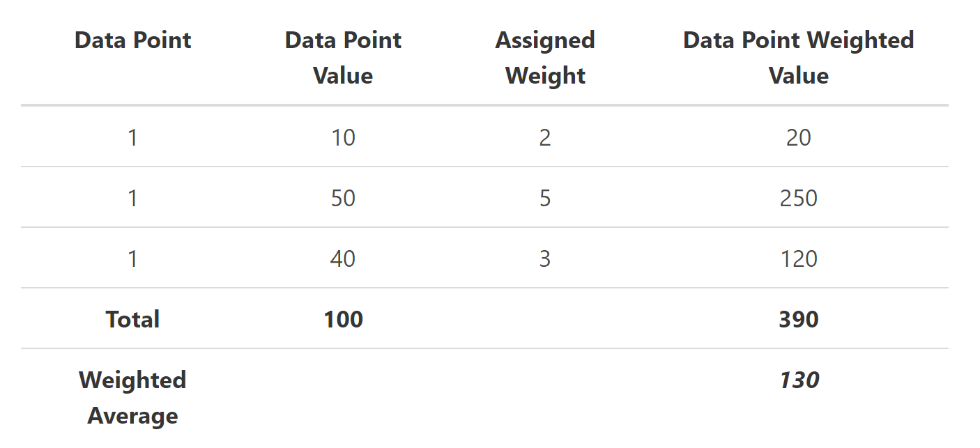This screenshot has height=448, width=980.
Task: Click the assigned weight cell showing 5
Action: pyautogui.click(x=545, y=199)
